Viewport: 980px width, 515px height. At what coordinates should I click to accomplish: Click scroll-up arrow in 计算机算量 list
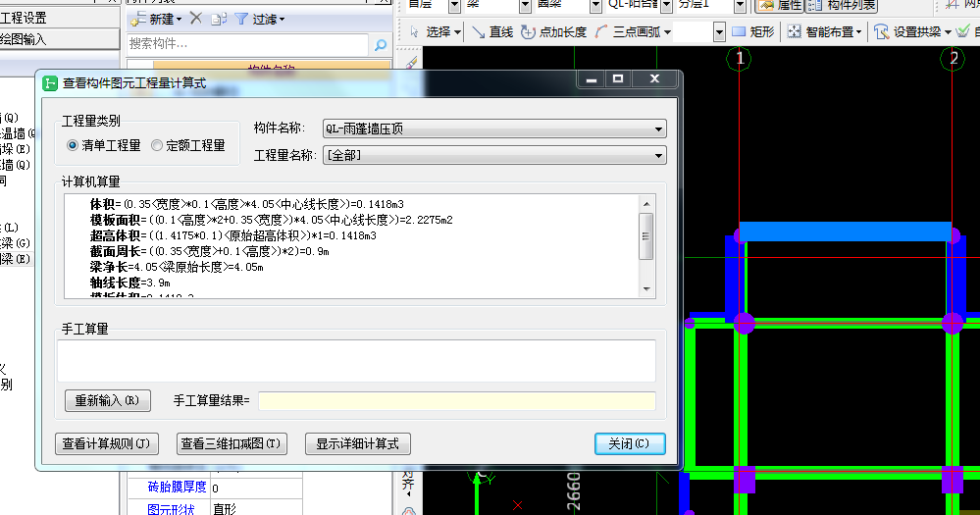(646, 204)
